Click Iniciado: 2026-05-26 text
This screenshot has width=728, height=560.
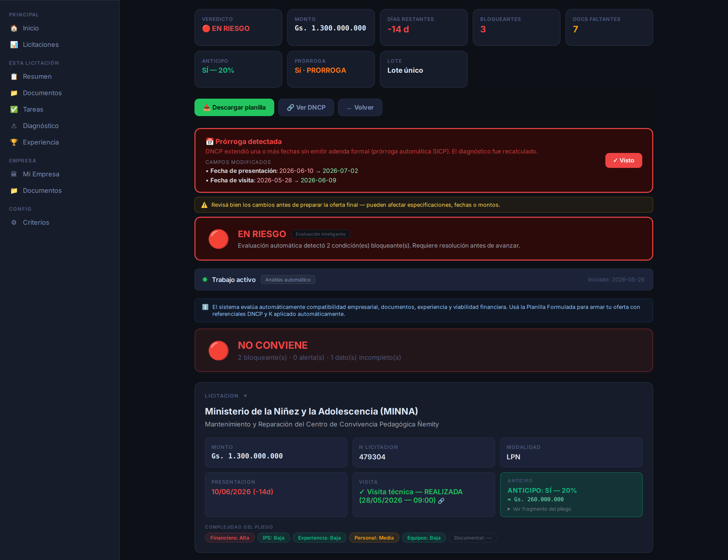pyautogui.click(x=616, y=280)
